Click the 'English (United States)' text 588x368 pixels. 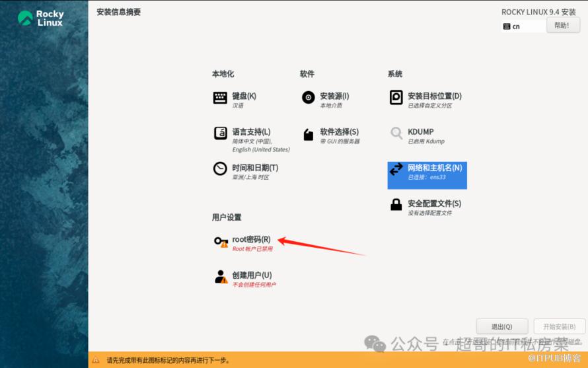[261, 150]
